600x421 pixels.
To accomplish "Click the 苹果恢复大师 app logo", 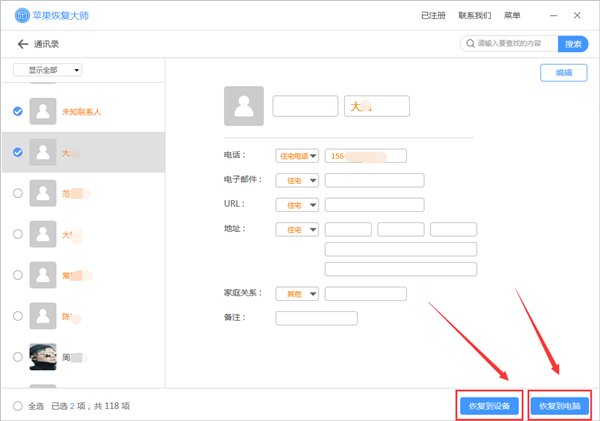I will 17,16.
